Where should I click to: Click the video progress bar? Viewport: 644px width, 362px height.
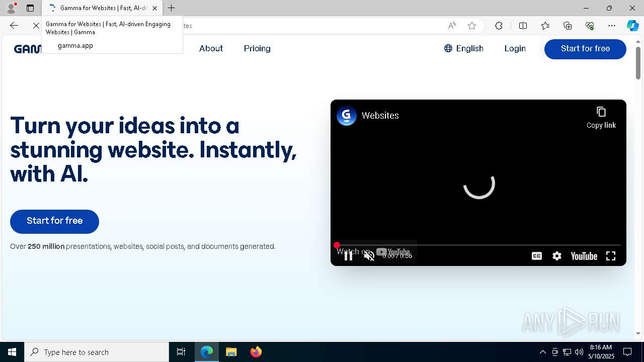point(478,245)
